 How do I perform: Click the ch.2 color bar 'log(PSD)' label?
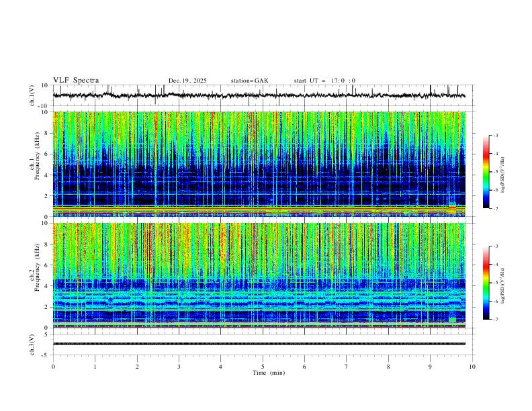click(503, 286)
